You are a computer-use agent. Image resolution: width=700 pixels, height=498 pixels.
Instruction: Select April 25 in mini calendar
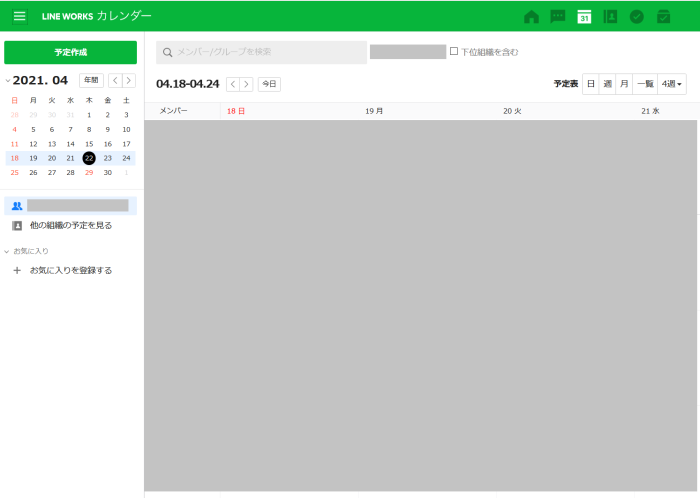15,173
